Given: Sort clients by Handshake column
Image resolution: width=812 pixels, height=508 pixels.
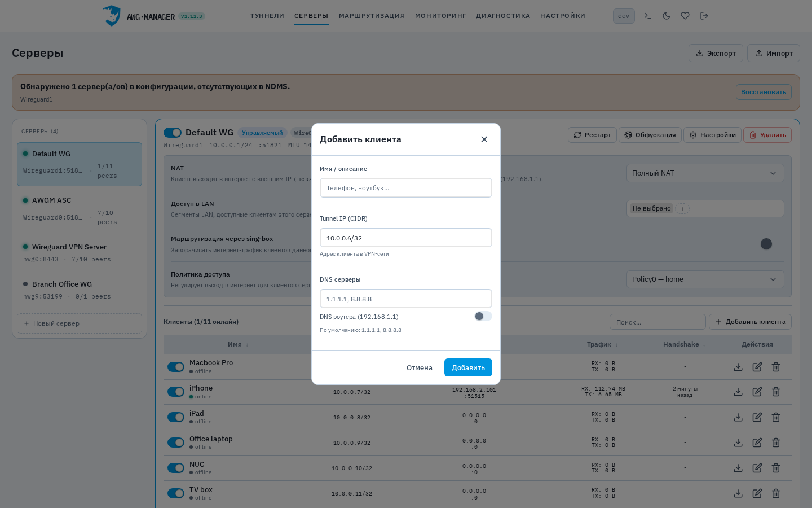Looking at the screenshot, I should tap(684, 344).
